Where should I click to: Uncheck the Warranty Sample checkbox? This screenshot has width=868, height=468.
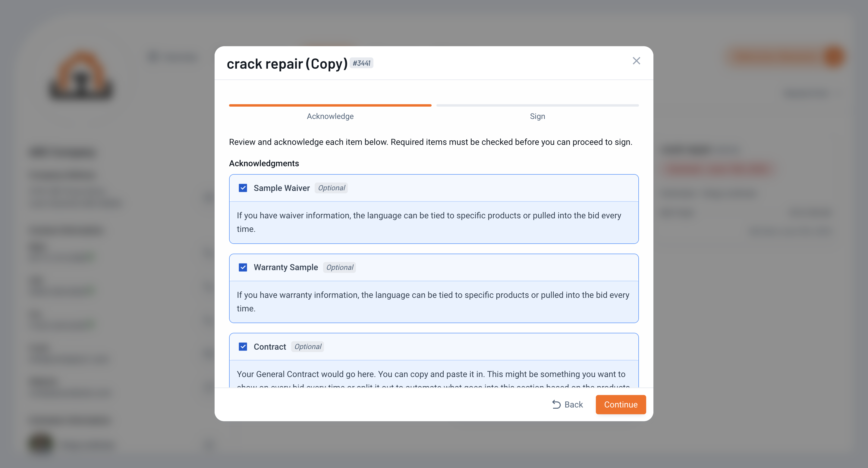point(243,267)
